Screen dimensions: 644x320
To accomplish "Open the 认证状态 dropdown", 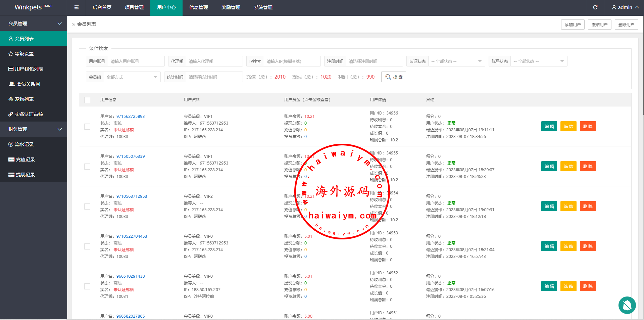I will [x=456, y=61].
